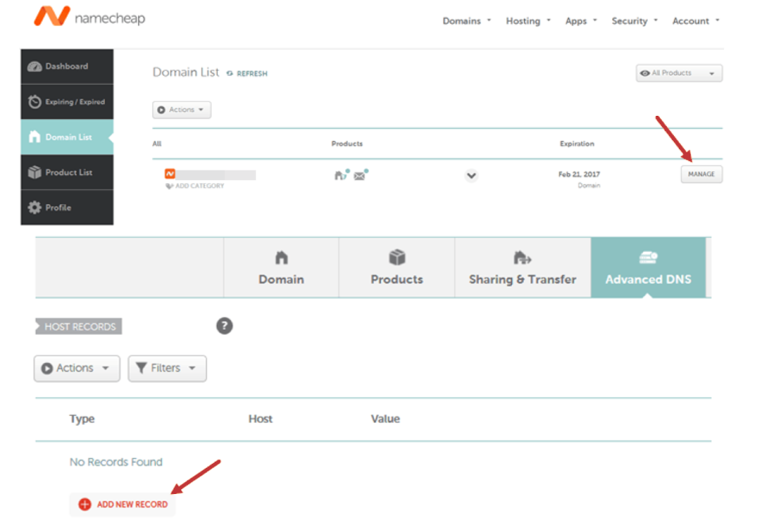Click the Value column header

385,419
